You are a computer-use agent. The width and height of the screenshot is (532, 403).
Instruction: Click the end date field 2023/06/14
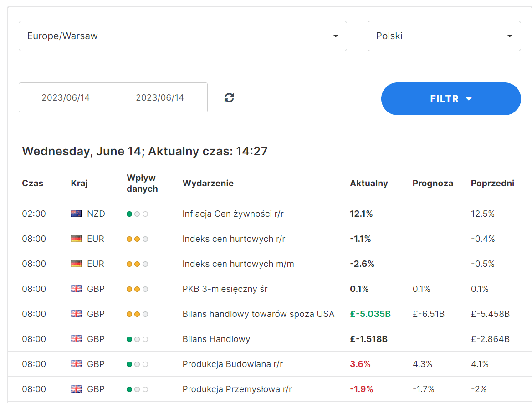(x=160, y=98)
